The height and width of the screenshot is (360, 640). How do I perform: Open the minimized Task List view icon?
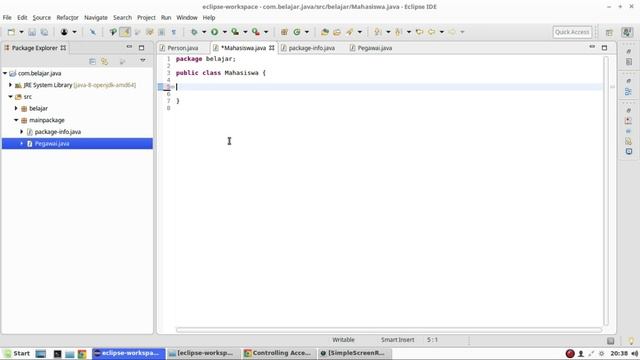pyautogui.click(x=629, y=62)
